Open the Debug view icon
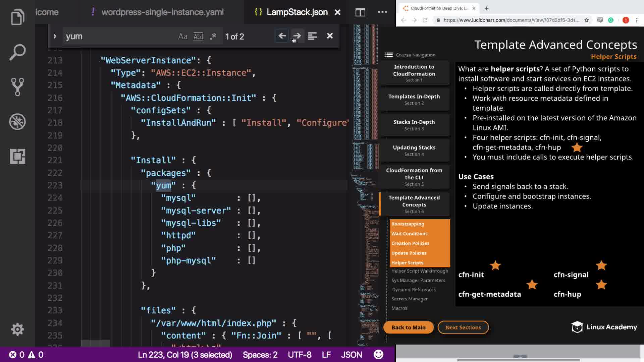 click(x=17, y=122)
